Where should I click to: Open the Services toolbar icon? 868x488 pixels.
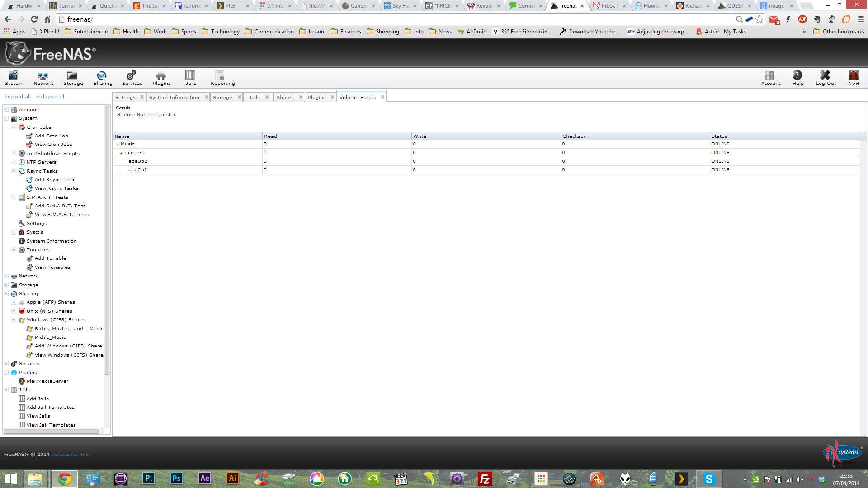tap(132, 78)
